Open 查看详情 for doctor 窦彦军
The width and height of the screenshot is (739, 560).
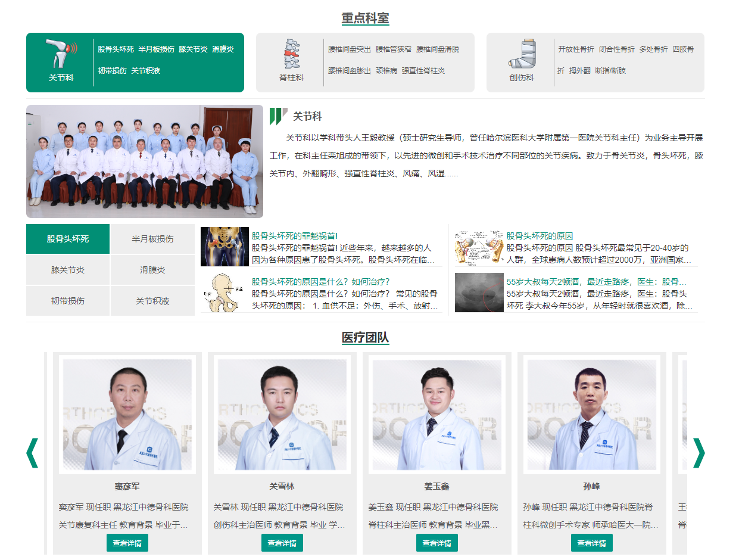pyautogui.click(x=127, y=543)
